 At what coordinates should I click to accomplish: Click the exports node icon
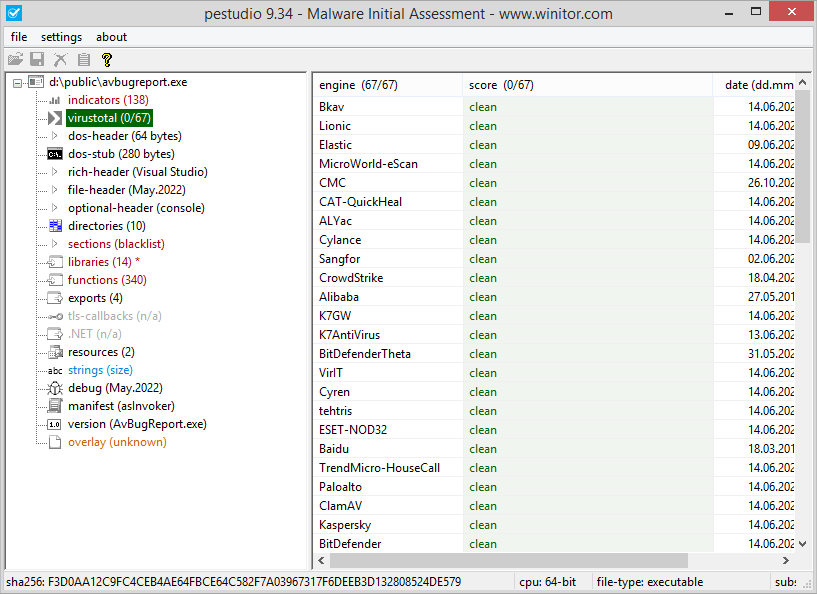pyautogui.click(x=55, y=298)
